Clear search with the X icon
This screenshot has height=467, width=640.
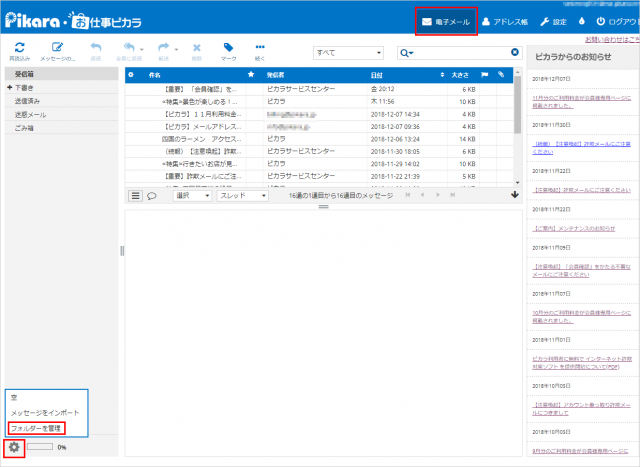pos(515,52)
